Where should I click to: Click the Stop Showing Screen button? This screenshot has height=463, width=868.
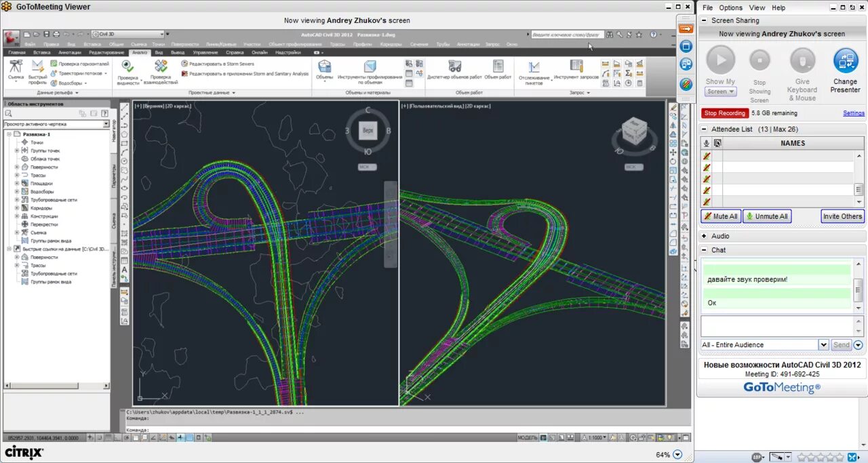click(759, 60)
